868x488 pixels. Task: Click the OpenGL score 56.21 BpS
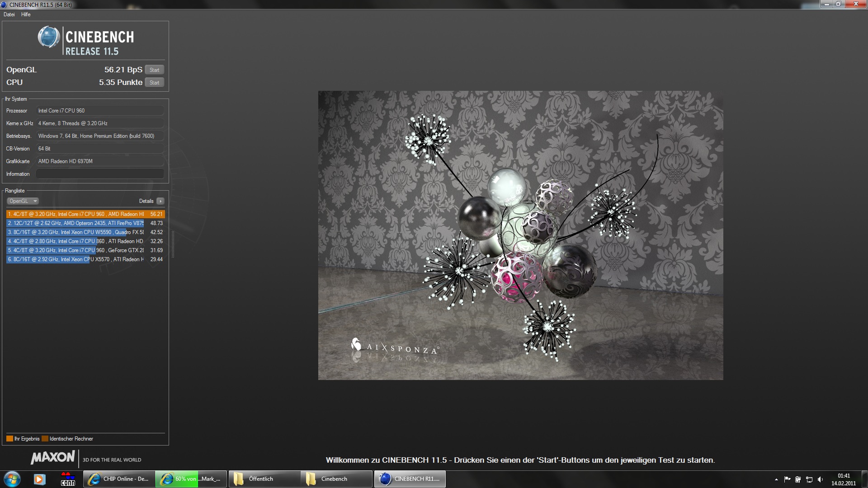123,70
